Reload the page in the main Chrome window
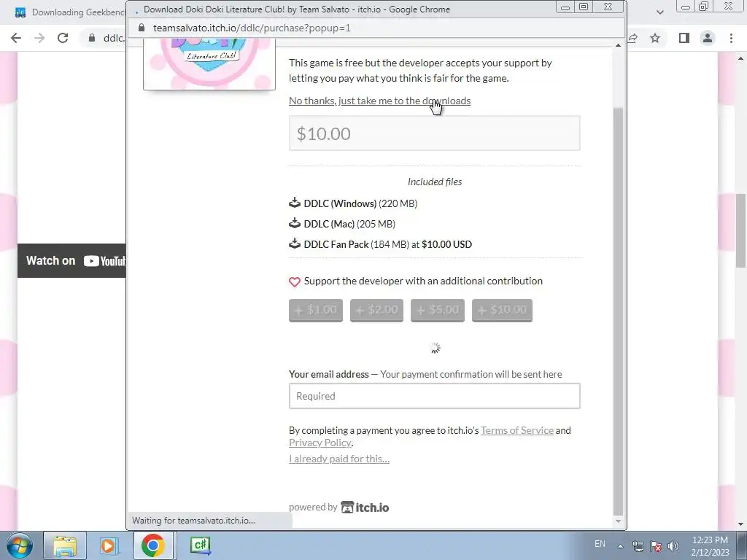This screenshot has height=560, width=747. [63, 38]
